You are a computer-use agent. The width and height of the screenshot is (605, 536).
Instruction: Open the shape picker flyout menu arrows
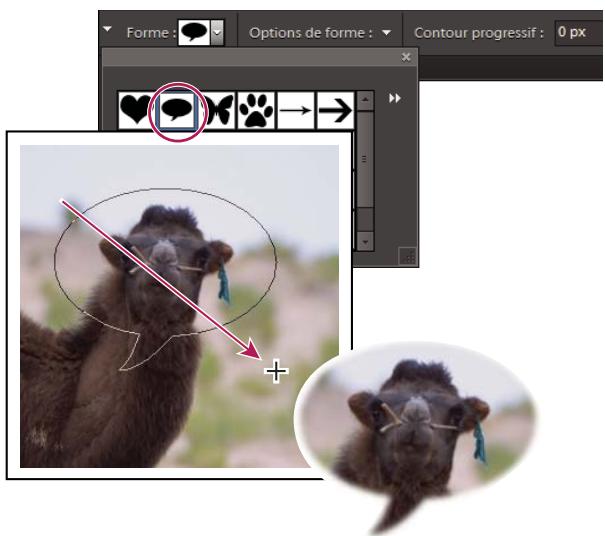[395, 98]
